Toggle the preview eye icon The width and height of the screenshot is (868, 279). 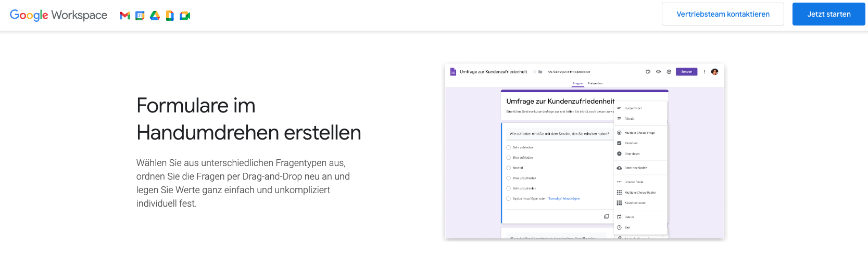(x=659, y=72)
